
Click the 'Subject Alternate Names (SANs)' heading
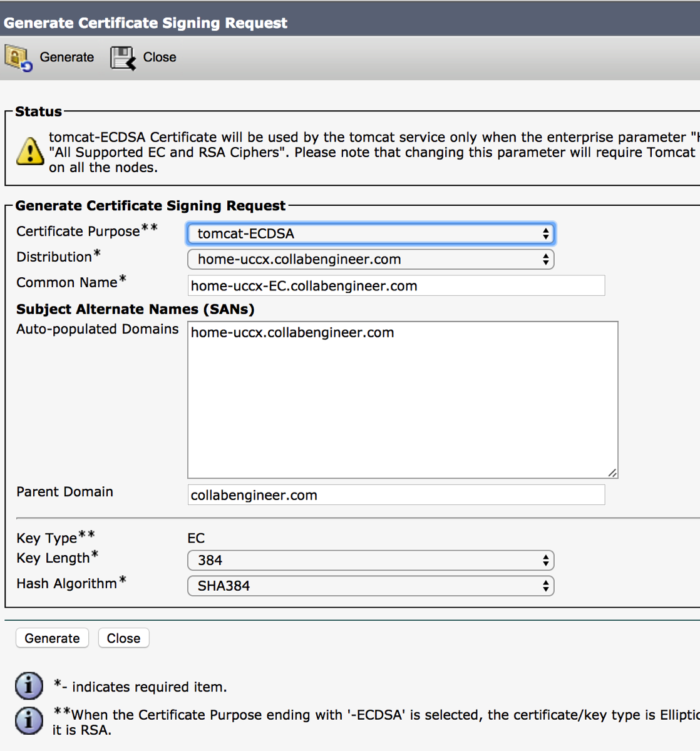[135, 309]
